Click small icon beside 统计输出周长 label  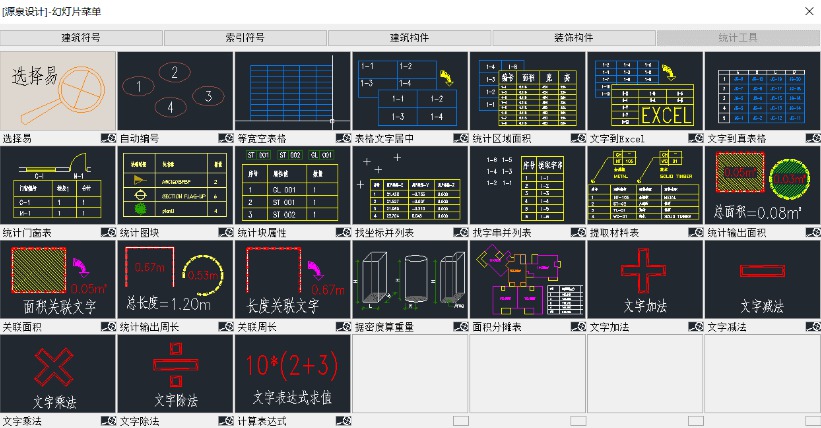[226, 326]
